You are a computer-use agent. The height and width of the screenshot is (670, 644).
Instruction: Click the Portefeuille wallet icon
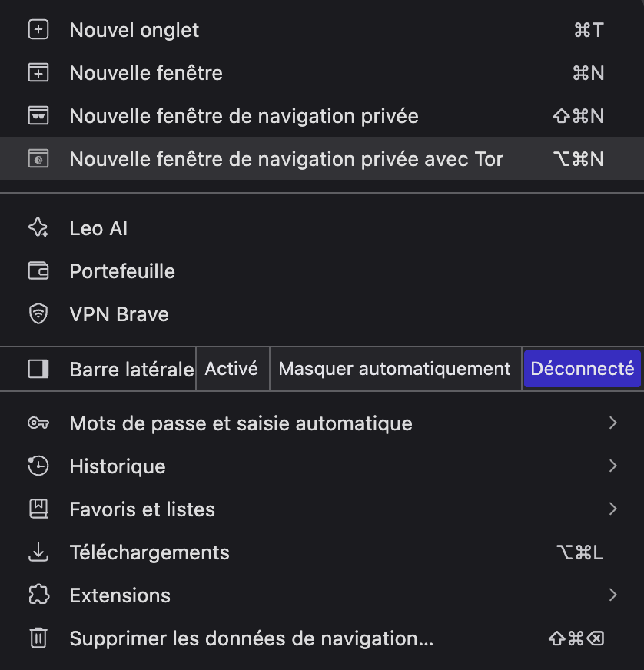click(x=38, y=271)
